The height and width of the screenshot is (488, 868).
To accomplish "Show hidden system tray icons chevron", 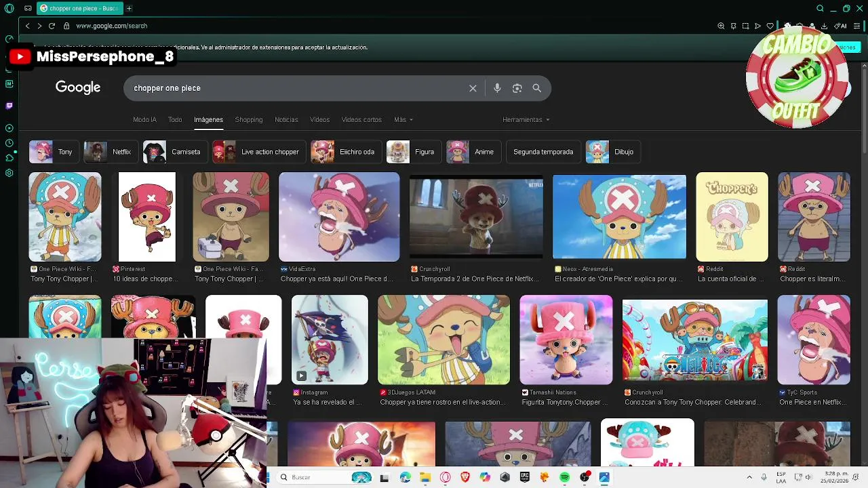I will tap(749, 477).
